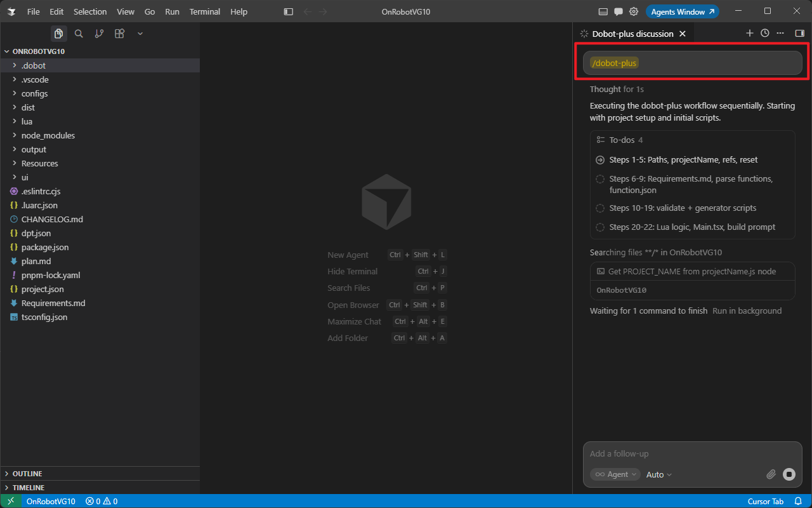
Task: Expand the node_modules folder
Action: pyautogui.click(x=100, y=135)
